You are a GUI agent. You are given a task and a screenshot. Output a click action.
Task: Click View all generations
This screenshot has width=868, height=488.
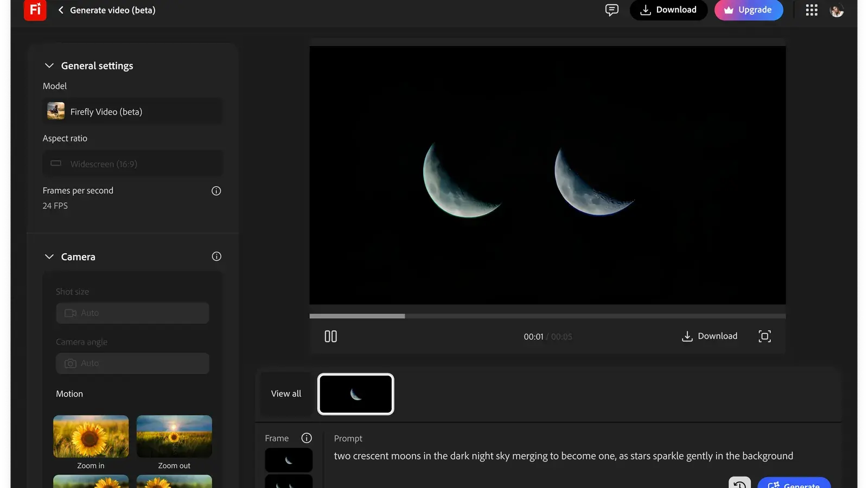click(x=286, y=394)
